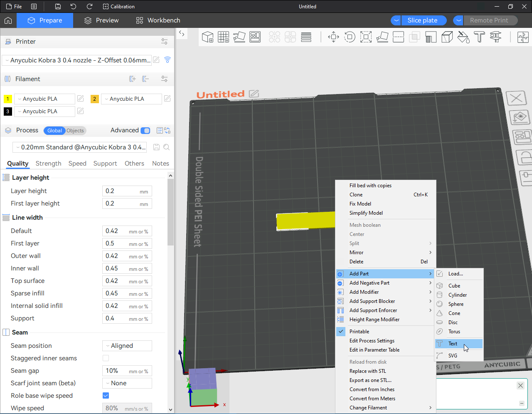The image size is (532, 414).
Task: Switch to the Strength tab
Action: [48, 164]
